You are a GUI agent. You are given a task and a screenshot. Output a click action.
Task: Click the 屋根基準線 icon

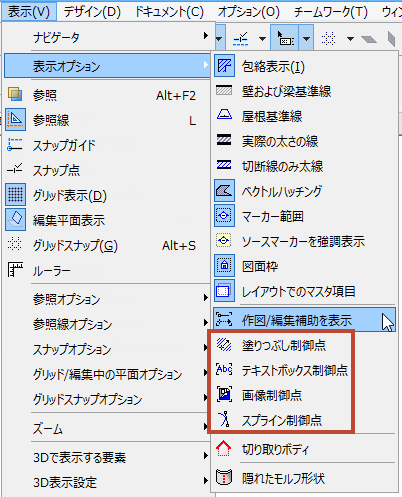(x=224, y=115)
